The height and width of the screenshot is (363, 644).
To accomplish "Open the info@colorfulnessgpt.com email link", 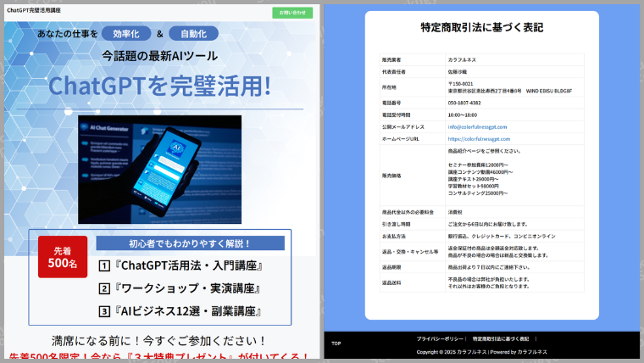I will coord(478,126).
